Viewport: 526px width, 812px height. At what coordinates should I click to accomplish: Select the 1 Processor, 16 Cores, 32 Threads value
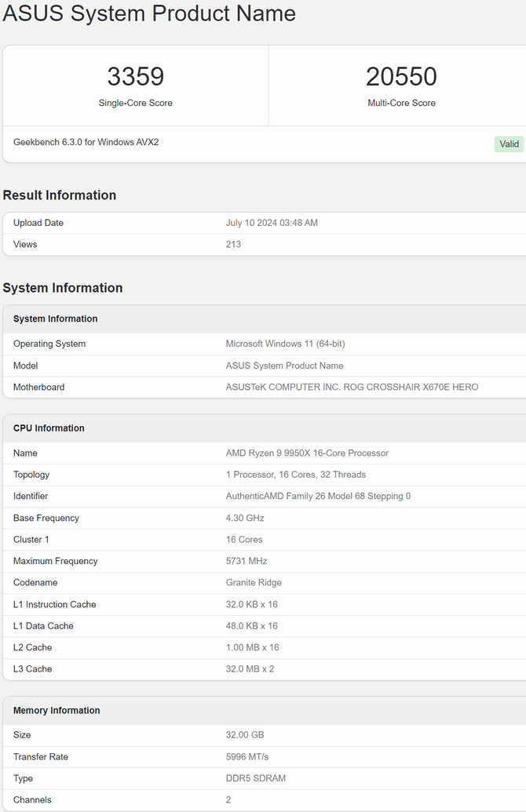pyautogui.click(x=296, y=475)
